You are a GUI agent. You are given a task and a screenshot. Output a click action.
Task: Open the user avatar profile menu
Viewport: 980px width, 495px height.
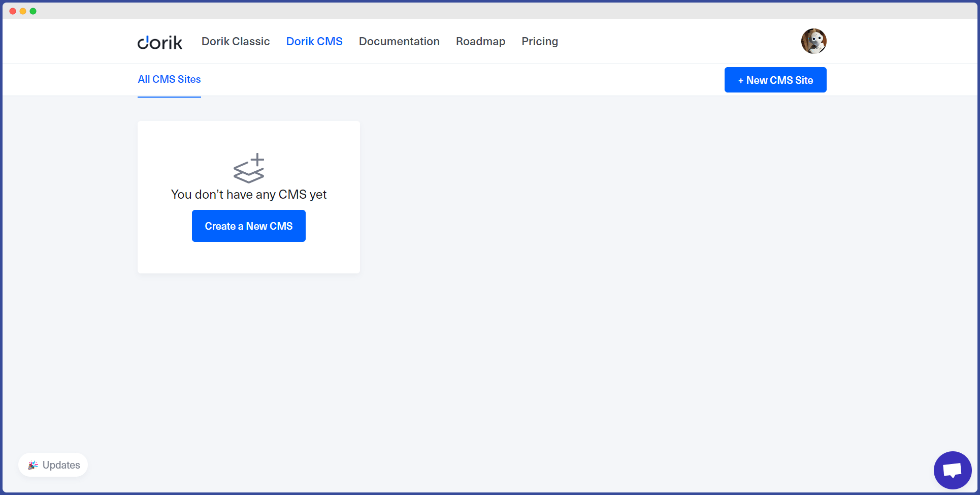pos(813,41)
